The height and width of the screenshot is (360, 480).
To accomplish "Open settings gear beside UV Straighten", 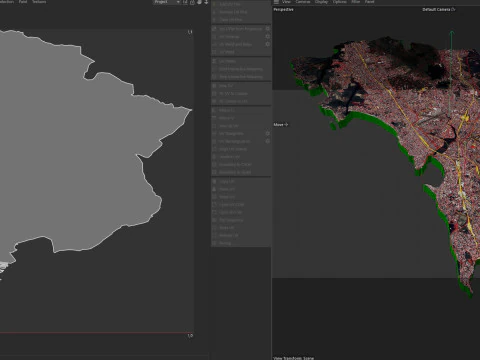I will pos(268,133).
